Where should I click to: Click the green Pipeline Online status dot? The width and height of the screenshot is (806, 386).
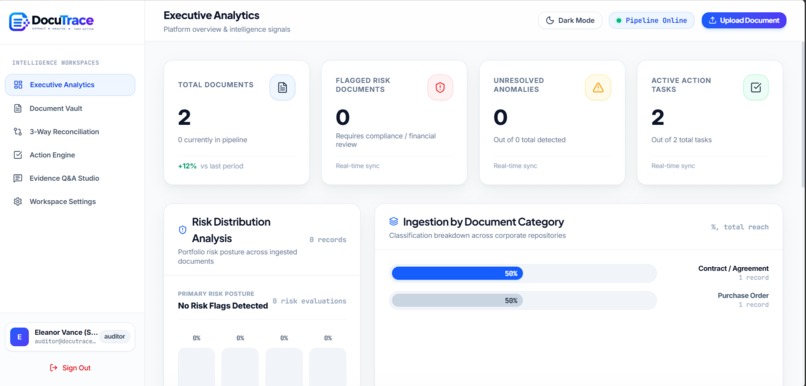618,21
